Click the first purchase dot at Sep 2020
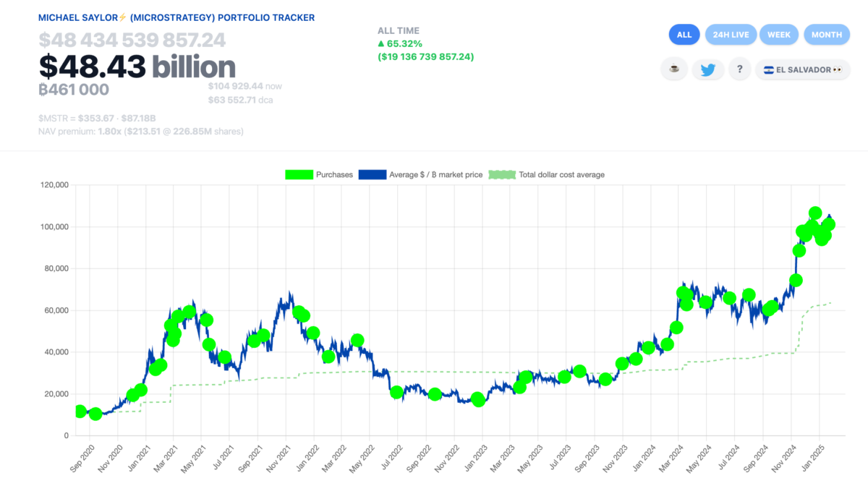 (80, 411)
